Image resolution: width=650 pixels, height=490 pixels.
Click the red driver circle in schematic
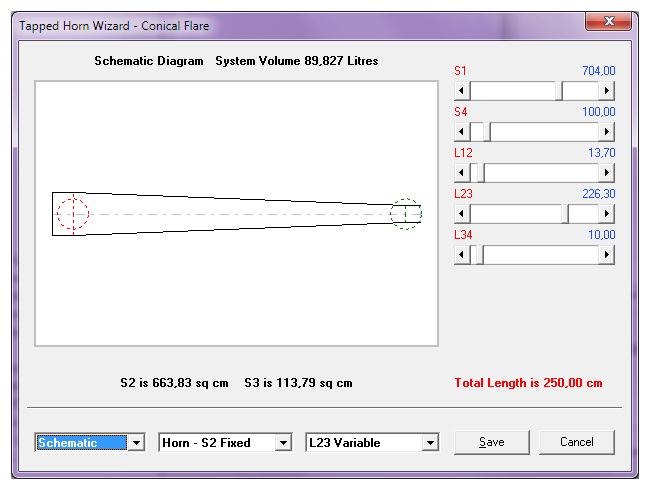pyautogui.click(x=73, y=214)
